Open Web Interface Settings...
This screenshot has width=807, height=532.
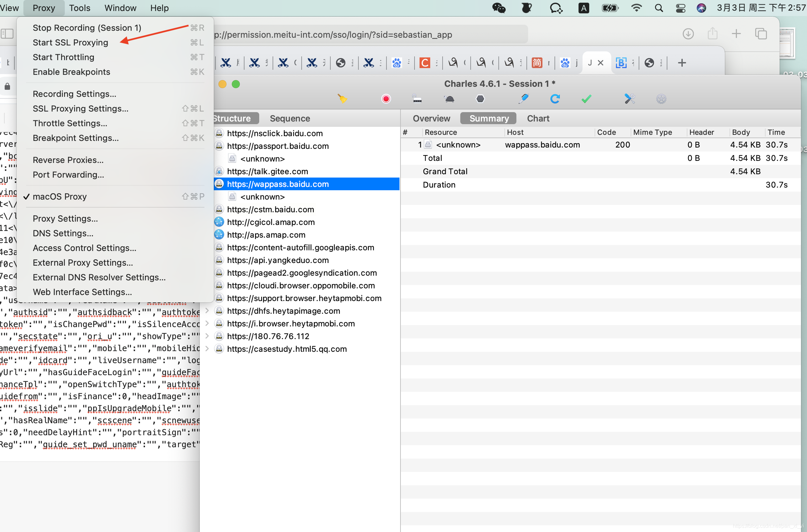pos(115,292)
